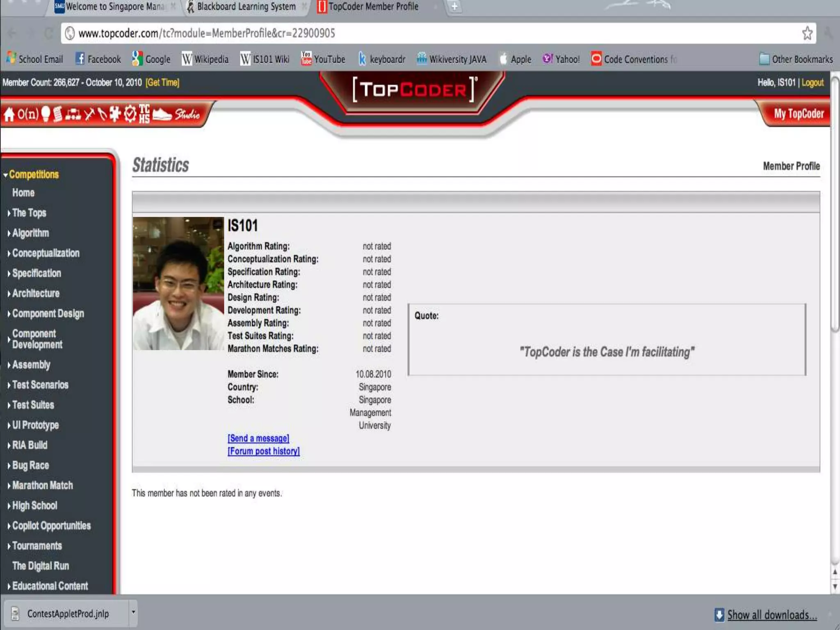Open the TCHS high school icon
This screenshot has width=840, height=630.
pyautogui.click(x=144, y=114)
